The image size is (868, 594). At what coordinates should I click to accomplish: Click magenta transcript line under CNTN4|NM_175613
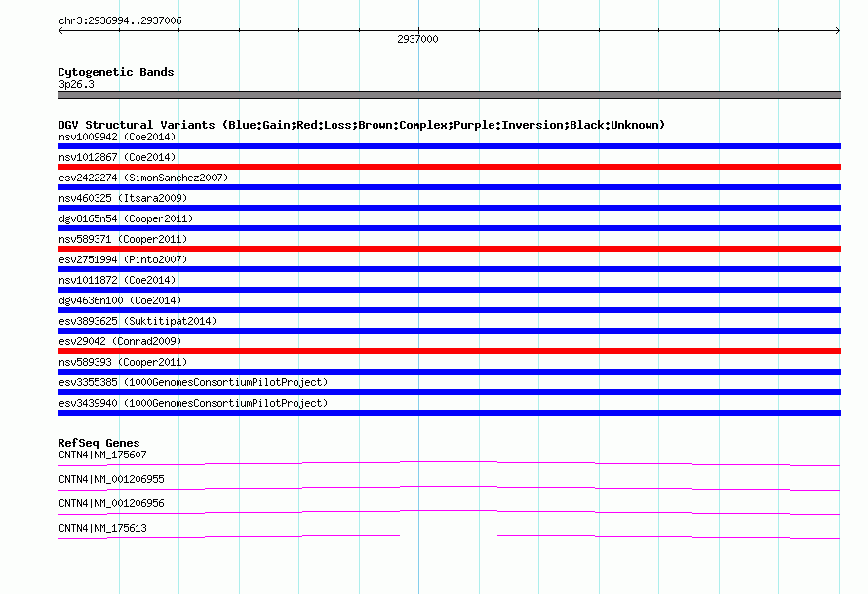coord(449,535)
